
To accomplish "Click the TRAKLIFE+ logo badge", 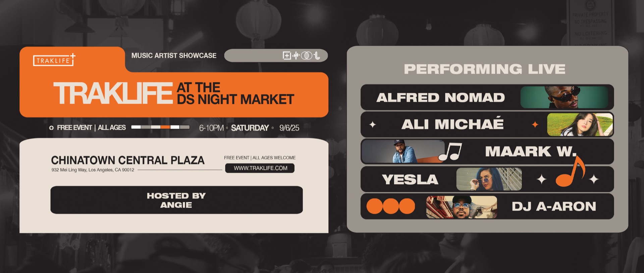I will pos(54,60).
